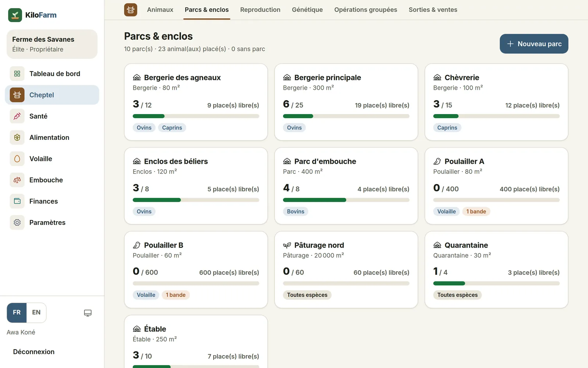Click the barn icon on Quarantaine card
This screenshot has width=588, height=368.
[x=437, y=245]
